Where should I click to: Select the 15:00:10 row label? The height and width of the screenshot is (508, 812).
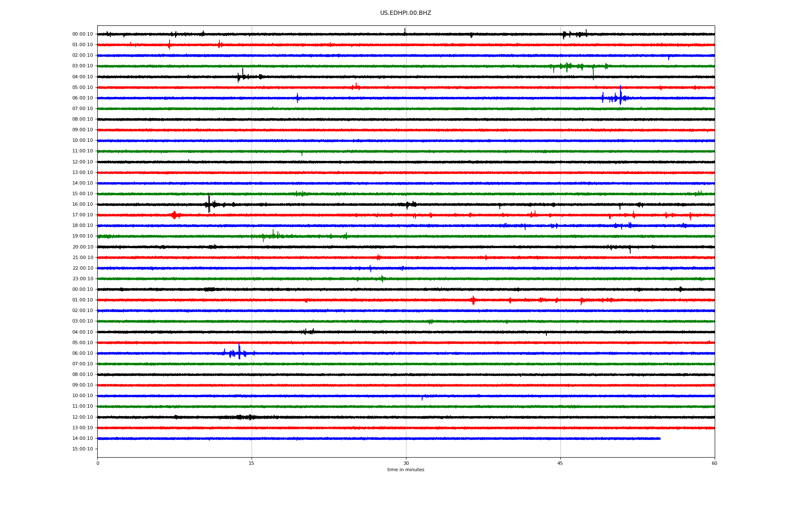(x=82, y=194)
